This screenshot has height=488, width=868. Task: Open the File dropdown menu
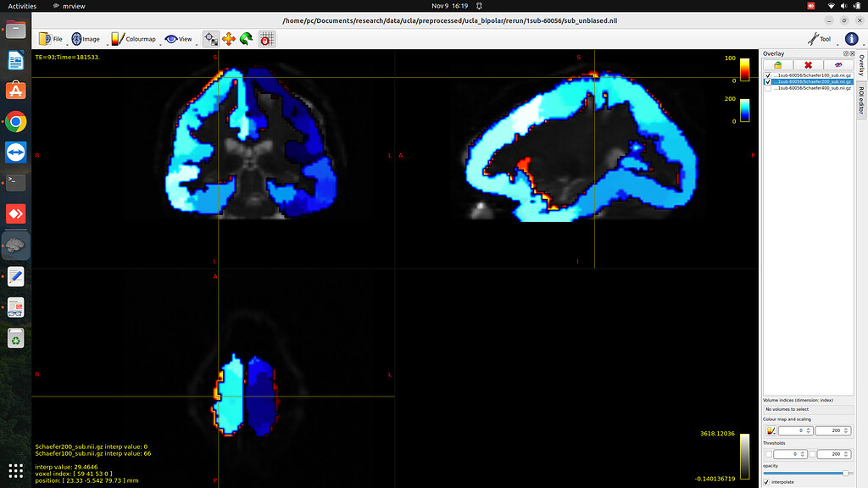[x=52, y=39]
